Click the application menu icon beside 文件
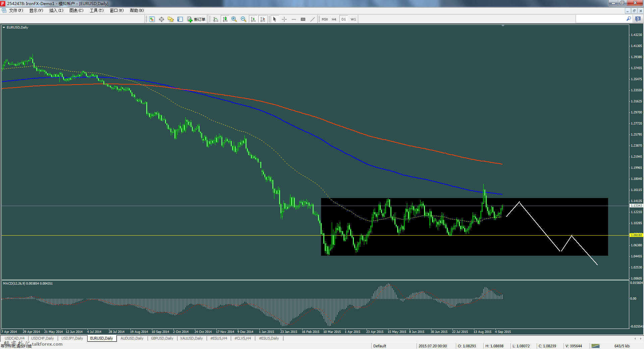 4,10
